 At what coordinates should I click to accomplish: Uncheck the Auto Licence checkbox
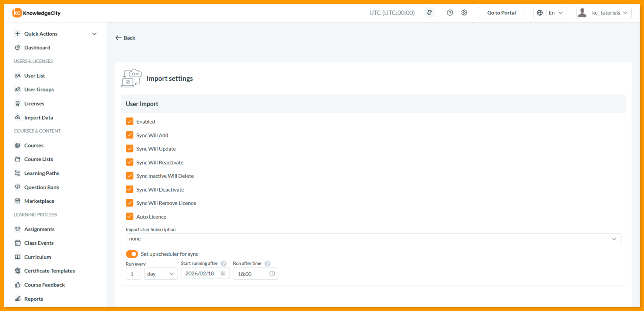[x=129, y=216]
